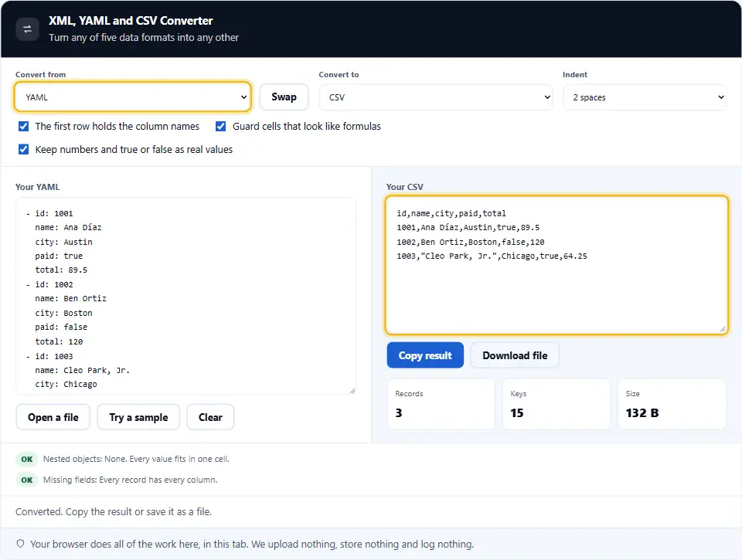Viewport: 742px width, 560px height.
Task: Click the CSV row starting with 1003
Action: (492, 256)
